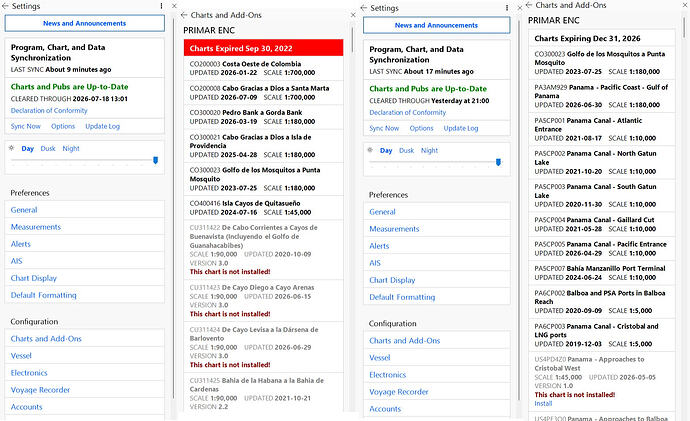
Task: Open Declaration of Conformity cleared through 2026-07-18
Action: click(x=49, y=111)
